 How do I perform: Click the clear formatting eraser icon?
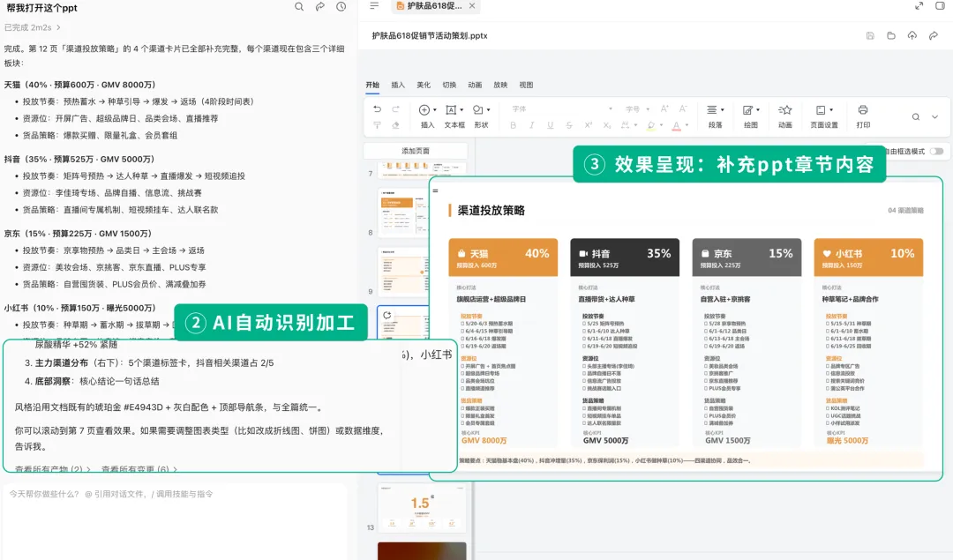[x=395, y=125]
